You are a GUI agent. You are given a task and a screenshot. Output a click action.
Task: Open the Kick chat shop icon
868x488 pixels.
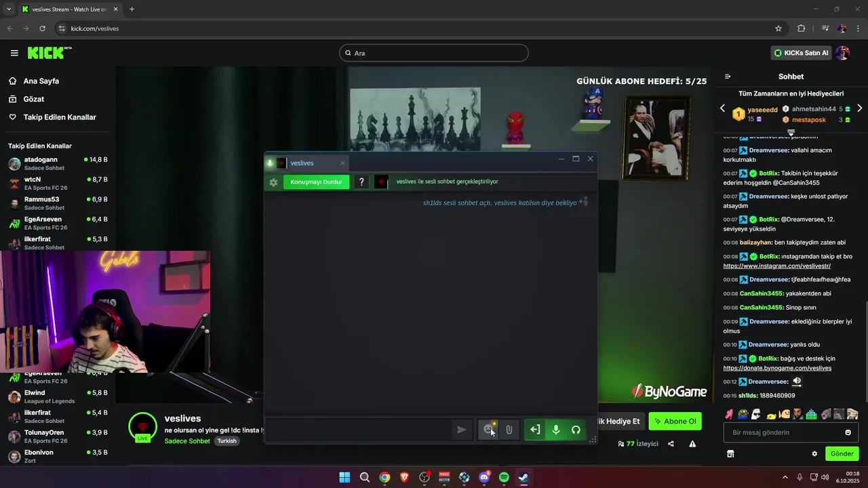click(x=730, y=453)
